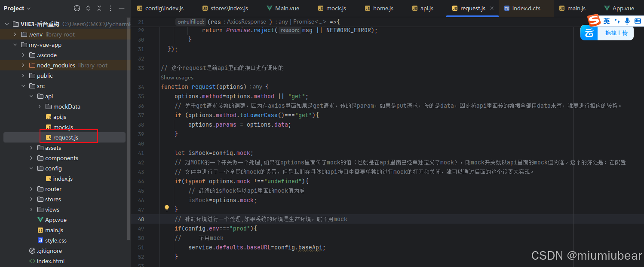Screen dimensions: 644x267
Task: Click the Sogou input method S icon
Action: pyautogui.click(x=594, y=20)
